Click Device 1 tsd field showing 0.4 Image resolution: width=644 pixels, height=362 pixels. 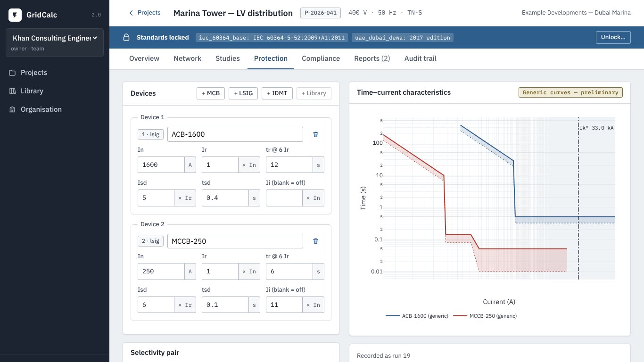click(x=225, y=198)
